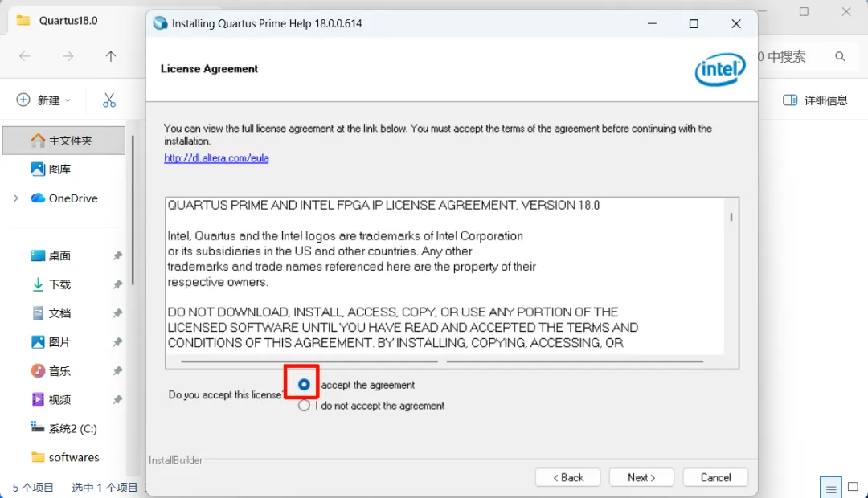Image resolution: width=868 pixels, height=498 pixels.
Task: Click the Explorer sidebar scrollbar
Action: [133, 210]
